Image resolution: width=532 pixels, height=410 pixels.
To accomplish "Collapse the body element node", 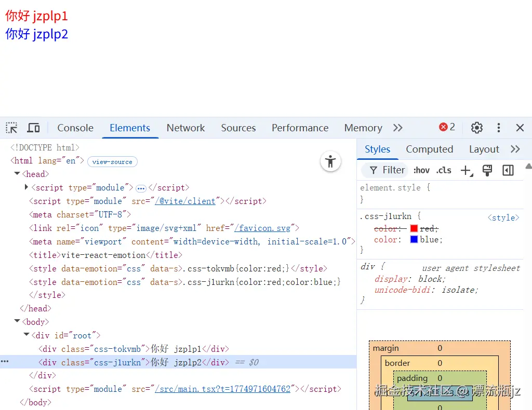I will 17,321.
